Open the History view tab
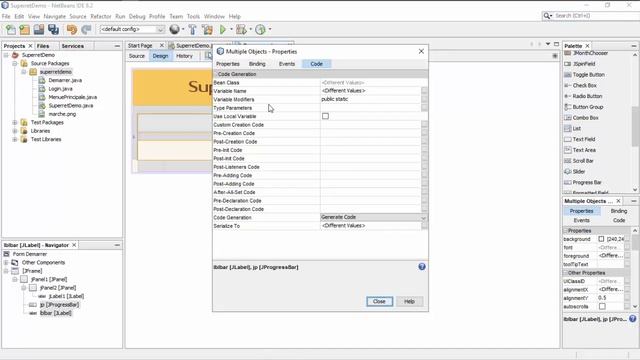640x360 pixels. click(x=184, y=56)
